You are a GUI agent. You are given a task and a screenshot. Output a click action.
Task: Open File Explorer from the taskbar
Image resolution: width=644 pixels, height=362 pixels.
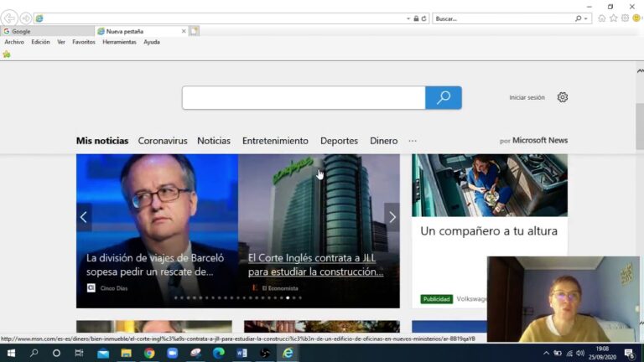pyautogui.click(x=126, y=353)
